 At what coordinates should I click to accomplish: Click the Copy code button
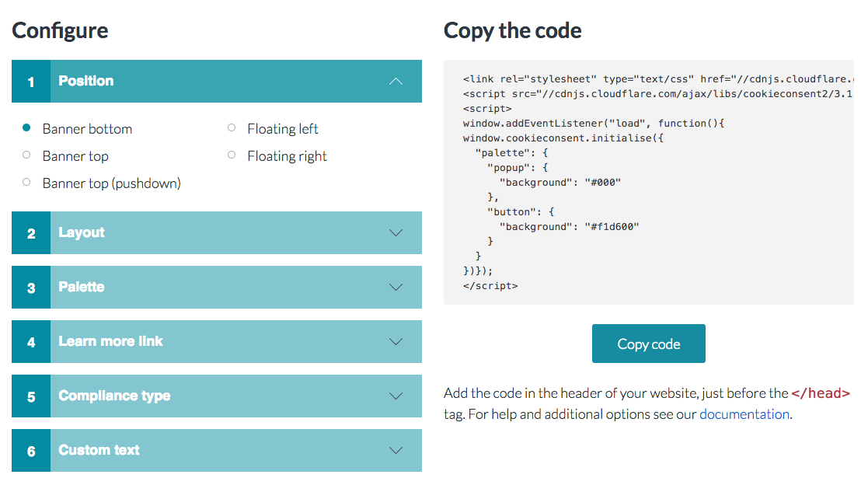coord(648,344)
